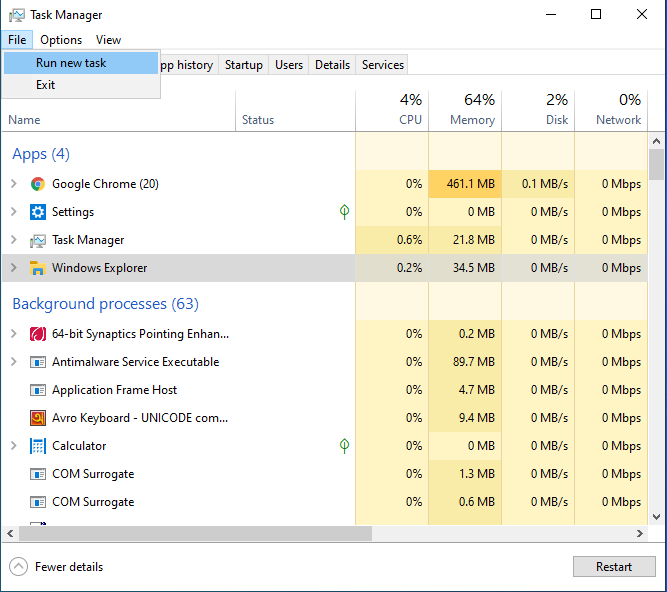This screenshot has width=667, height=592.
Task: Expand the Windows Explorer process row
Action: click(13, 268)
